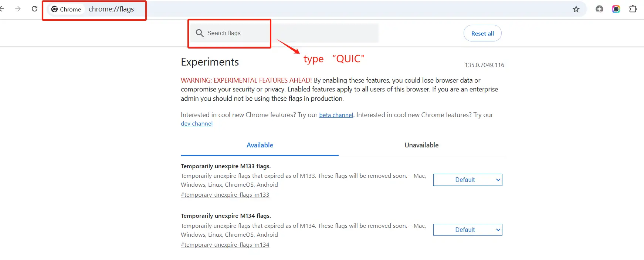Open the dev channel link
This screenshot has height=260, width=644.
[197, 124]
